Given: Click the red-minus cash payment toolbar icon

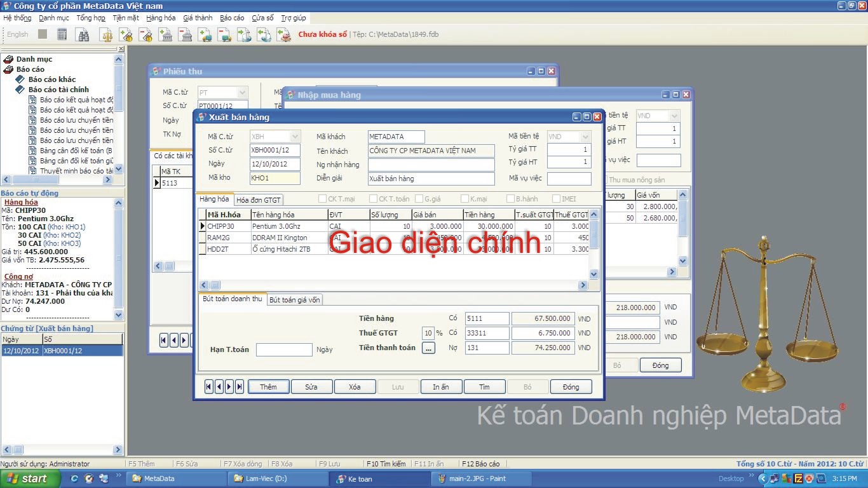Looking at the screenshot, I should (146, 35).
